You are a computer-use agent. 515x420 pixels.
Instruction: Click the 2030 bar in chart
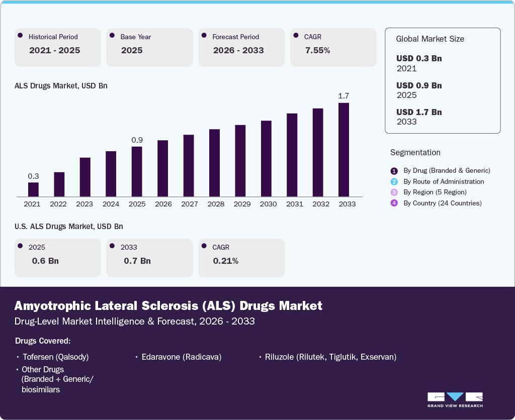267,159
